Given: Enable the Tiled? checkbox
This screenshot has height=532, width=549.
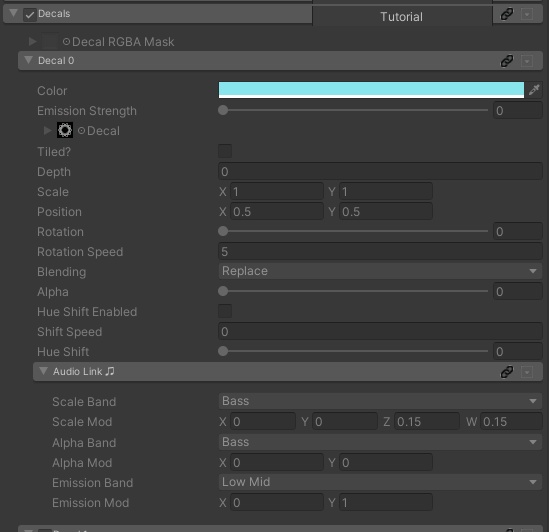Looking at the screenshot, I should 225,151.
